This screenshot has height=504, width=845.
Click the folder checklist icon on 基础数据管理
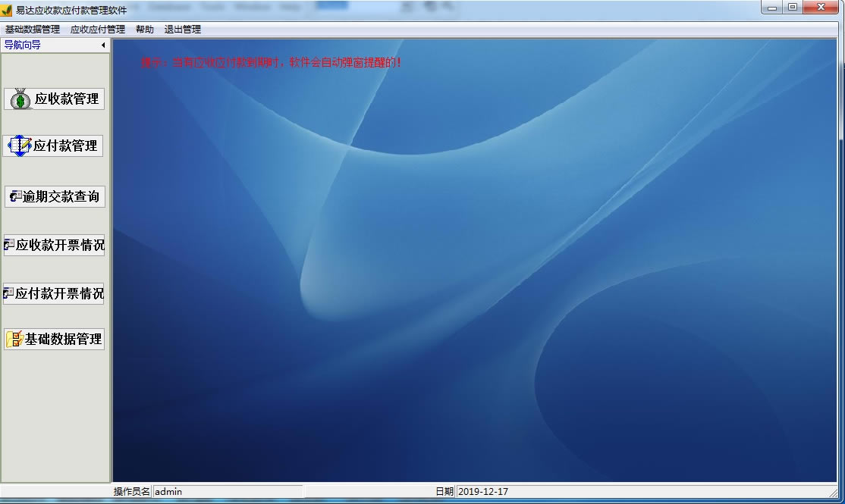pyautogui.click(x=14, y=340)
